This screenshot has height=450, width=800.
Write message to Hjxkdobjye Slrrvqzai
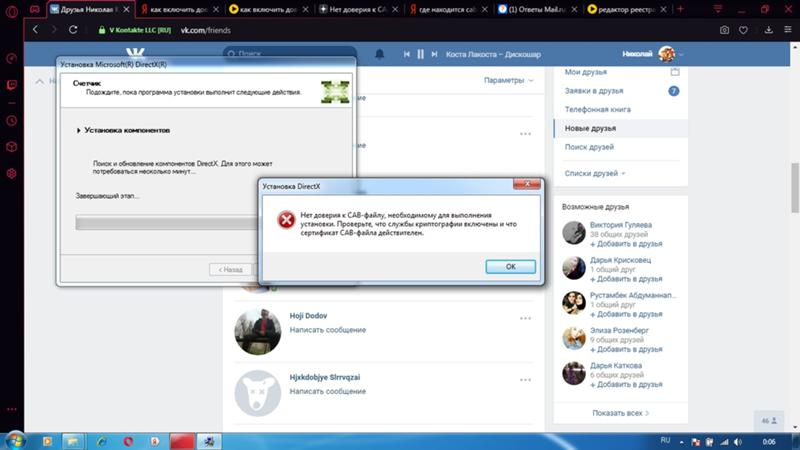pyautogui.click(x=328, y=391)
